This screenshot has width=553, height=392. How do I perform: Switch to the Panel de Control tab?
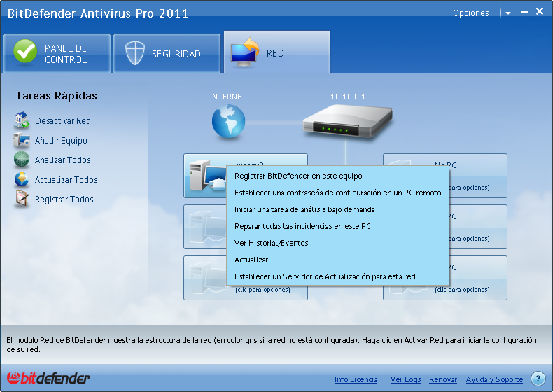pos(57,54)
